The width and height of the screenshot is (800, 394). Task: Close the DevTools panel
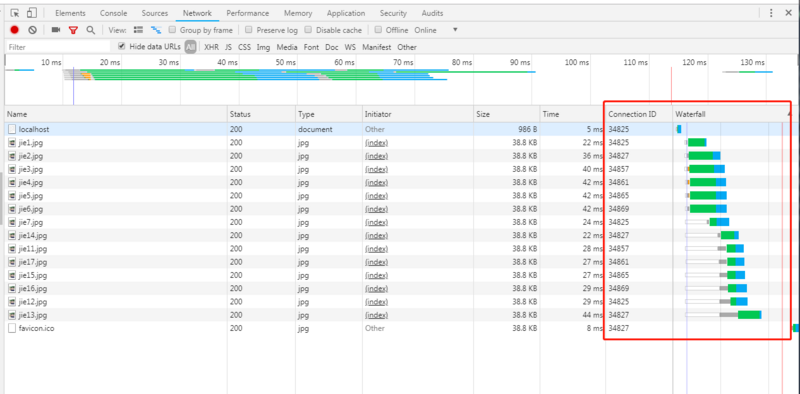[x=788, y=13]
